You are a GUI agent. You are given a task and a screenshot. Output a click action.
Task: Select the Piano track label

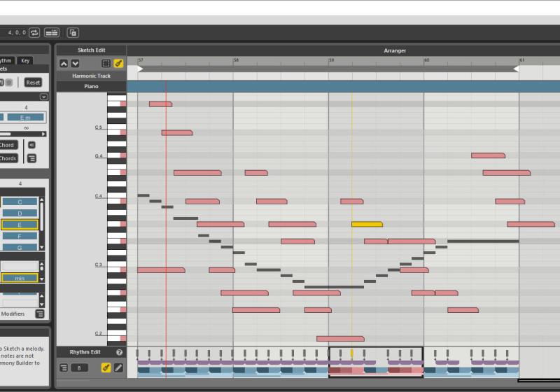(91, 86)
